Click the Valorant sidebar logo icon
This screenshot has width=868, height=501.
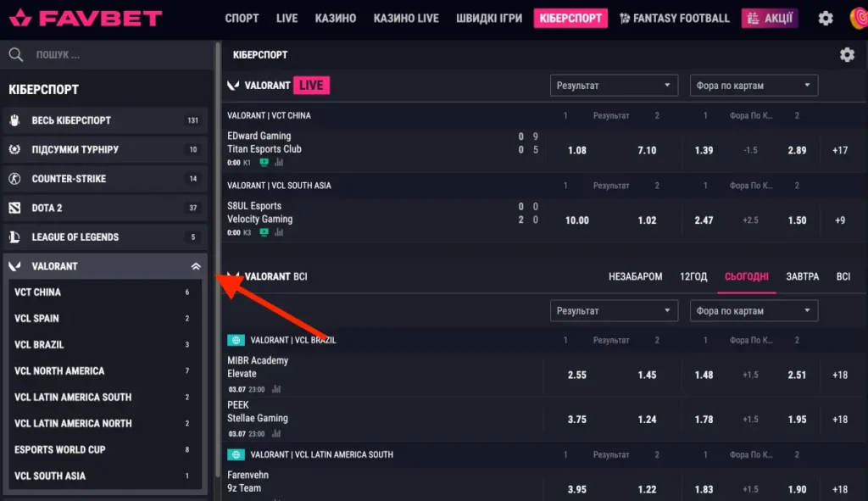pos(15,266)
